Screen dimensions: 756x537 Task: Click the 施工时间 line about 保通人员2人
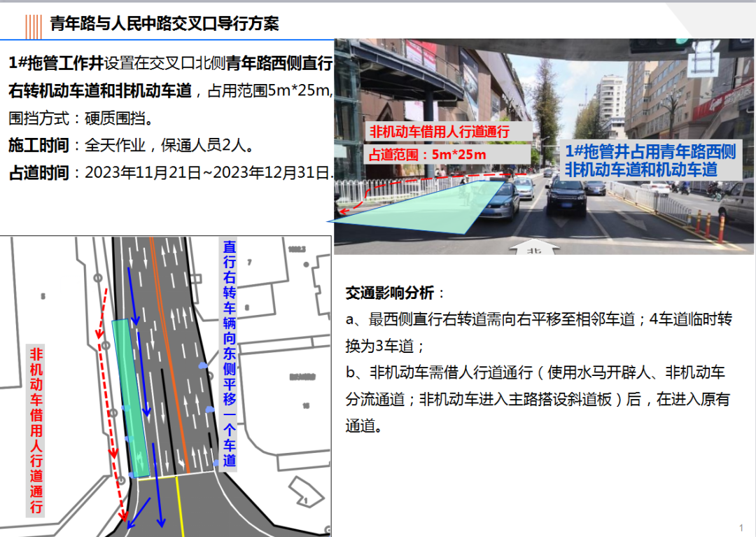coord(131,145)
